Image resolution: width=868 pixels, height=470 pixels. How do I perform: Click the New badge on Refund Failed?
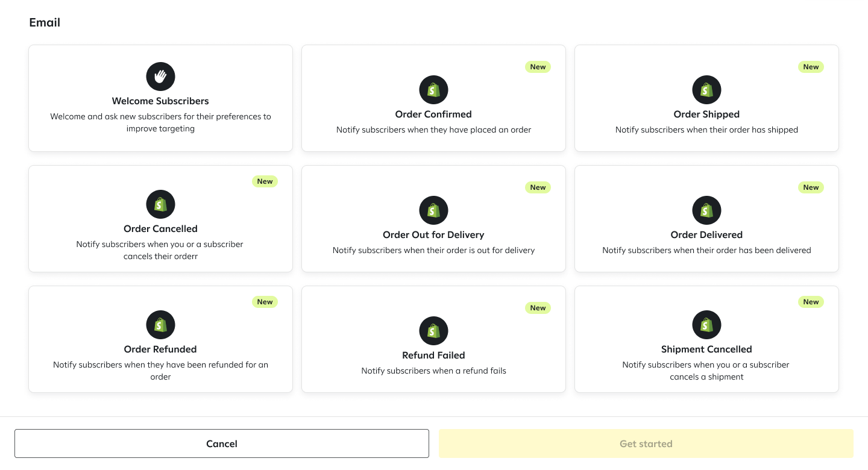538,308
